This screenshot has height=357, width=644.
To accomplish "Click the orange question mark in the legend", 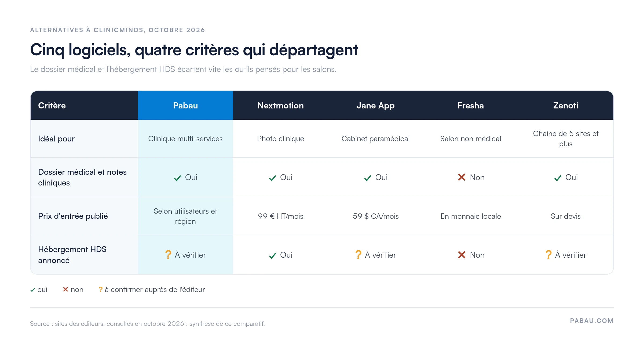I will tap(100, 289).
